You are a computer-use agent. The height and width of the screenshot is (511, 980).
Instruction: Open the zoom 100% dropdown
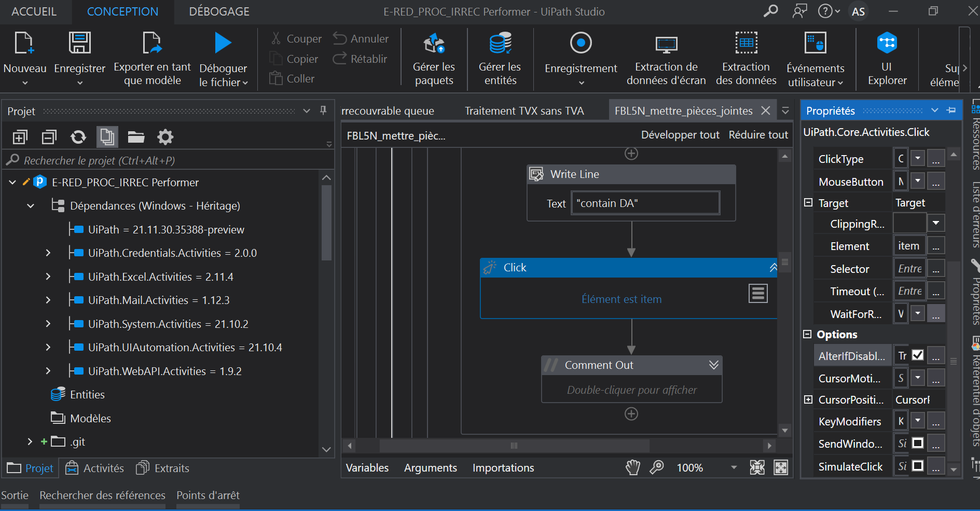click(734, 467)
